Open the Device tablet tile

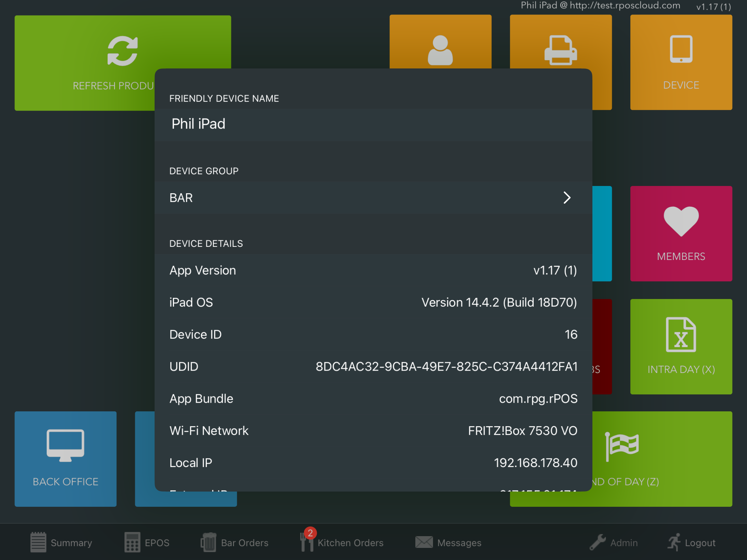pyautogui.click(x=681, y=62)
